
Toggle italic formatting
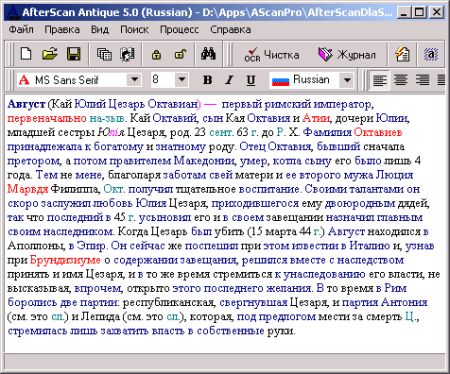coord(229,80)
